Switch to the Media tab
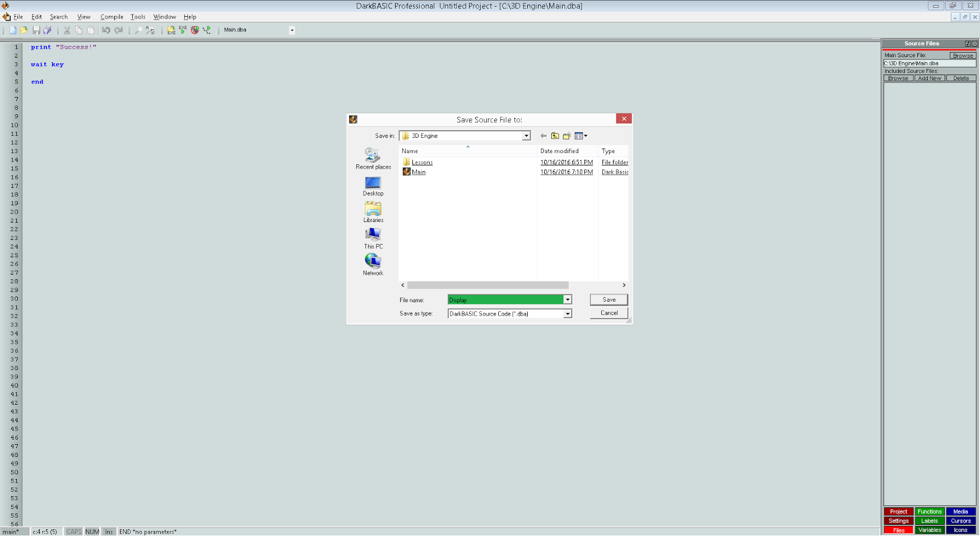The image size is (980, 536). [x=960, y=512]
